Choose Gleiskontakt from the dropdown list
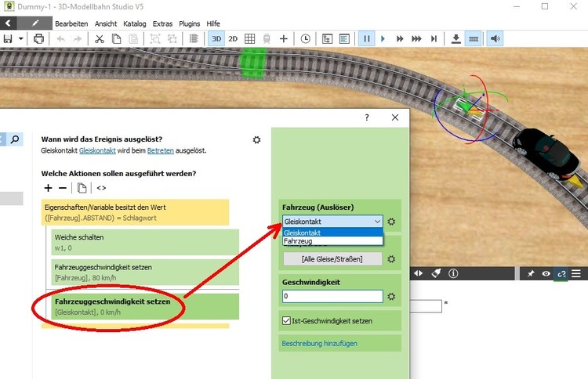The width and height of the screenshot is (588, 379). click(332, 233)
